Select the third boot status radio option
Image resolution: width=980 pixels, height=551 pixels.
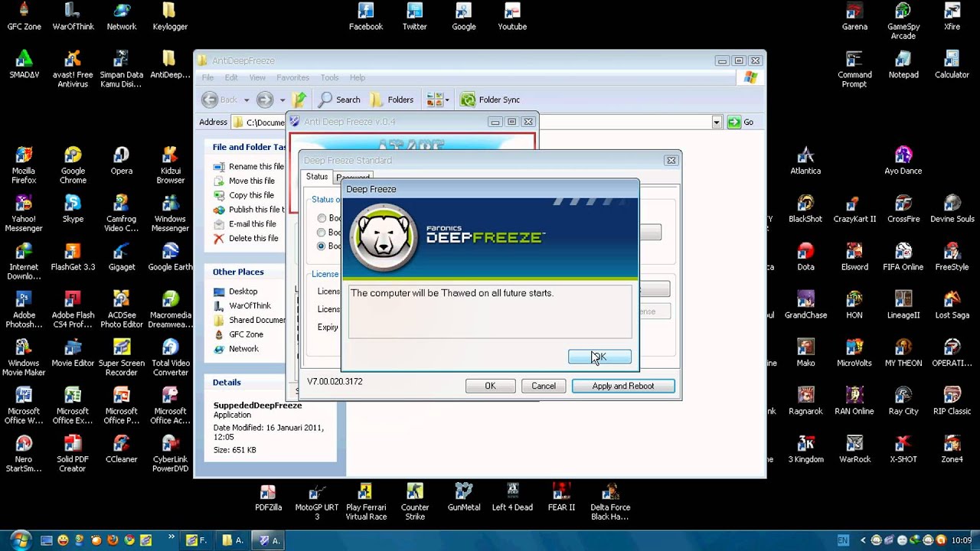point(322,246)
